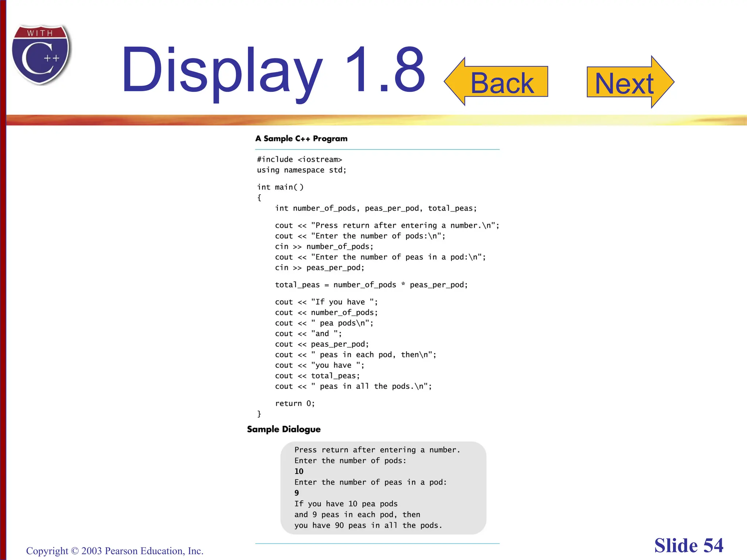The width and height of the screenshot is (747, 560).
Task: Click the '#include <iostream>' code line
Action: click(x=299, y=159)
